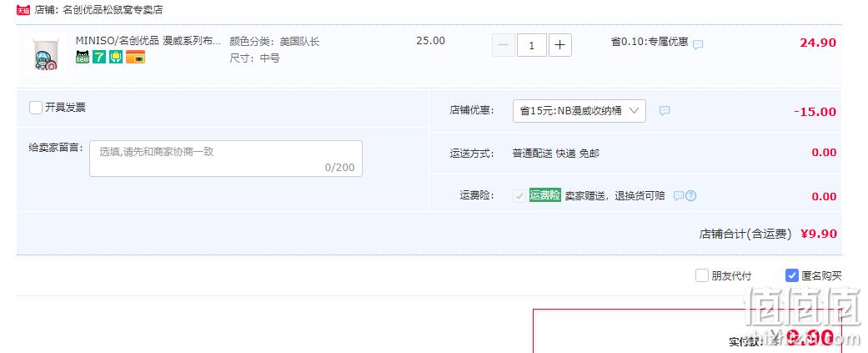The image size is (868, 353).
Task: Click the 7-day return badge icon
Action: coord(99,57)
